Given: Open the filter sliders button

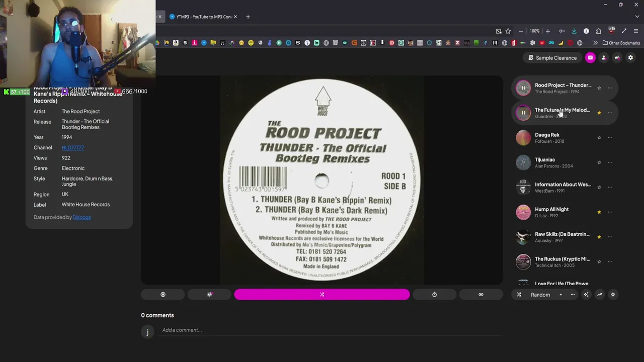Looking at the screenshot, I should pos(210,295).
